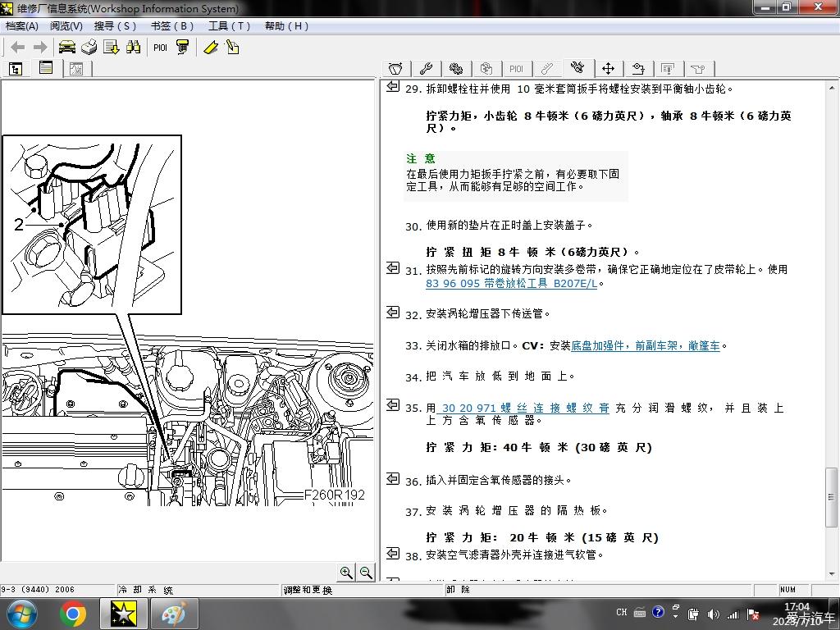Open the PIOI tab in right panel

point(516,69)
